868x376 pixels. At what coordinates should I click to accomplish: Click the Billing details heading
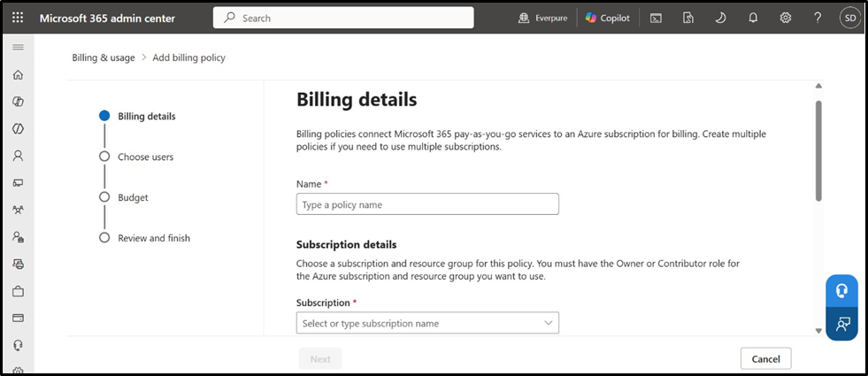[357, 100]
